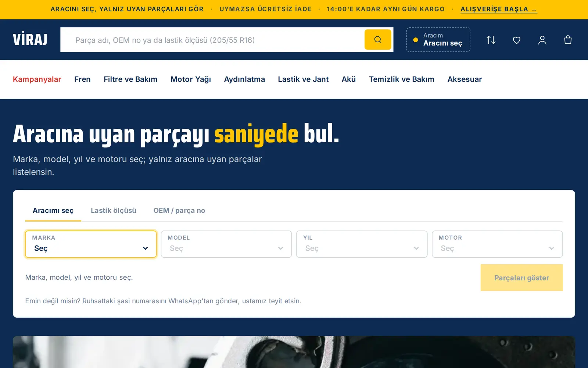Open the Model dropdown
This screenshot has height=368, width=588.
tap(226, 244)
